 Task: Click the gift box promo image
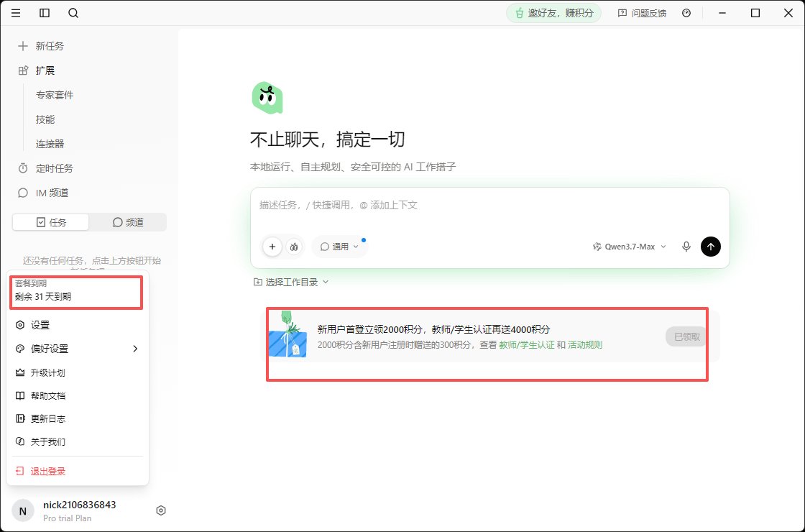pos(287,334)
